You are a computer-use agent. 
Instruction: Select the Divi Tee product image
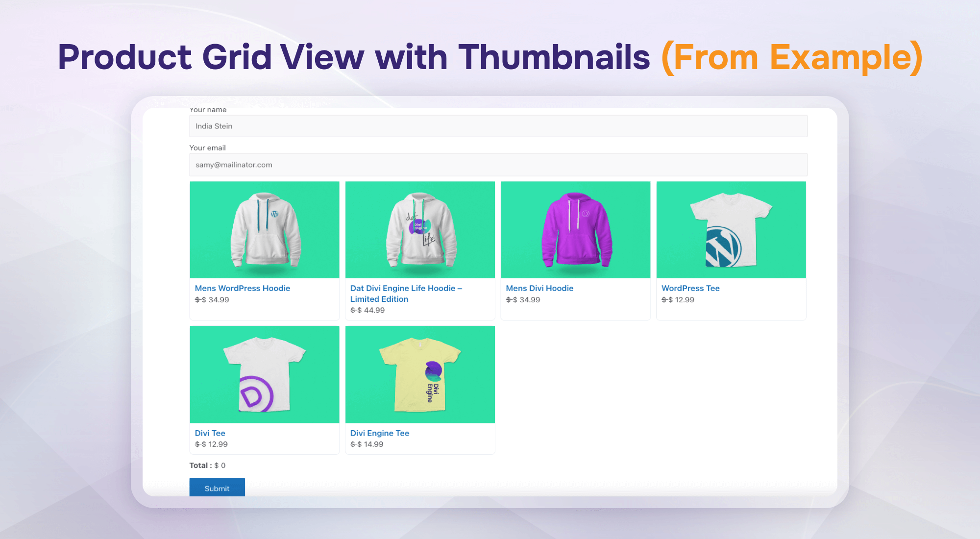[x=265, y=374]
